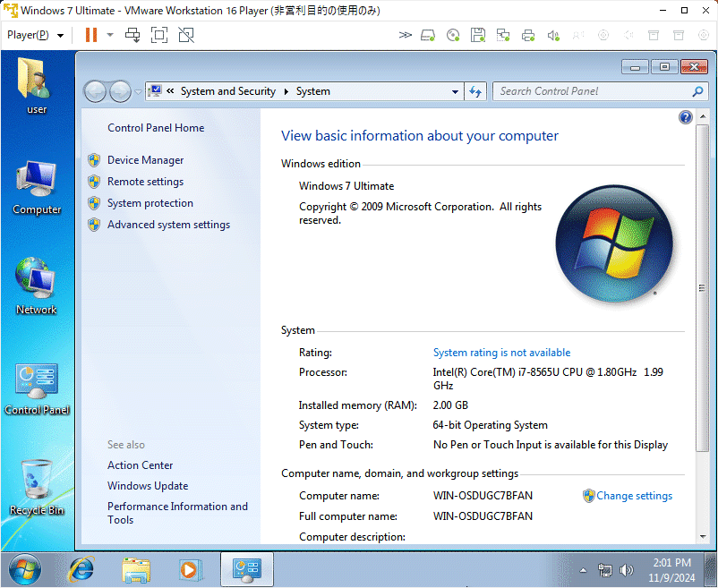Click the sound card device icon
The height and width of the screenshot is (588, 718).
click(x=552, y=35)
